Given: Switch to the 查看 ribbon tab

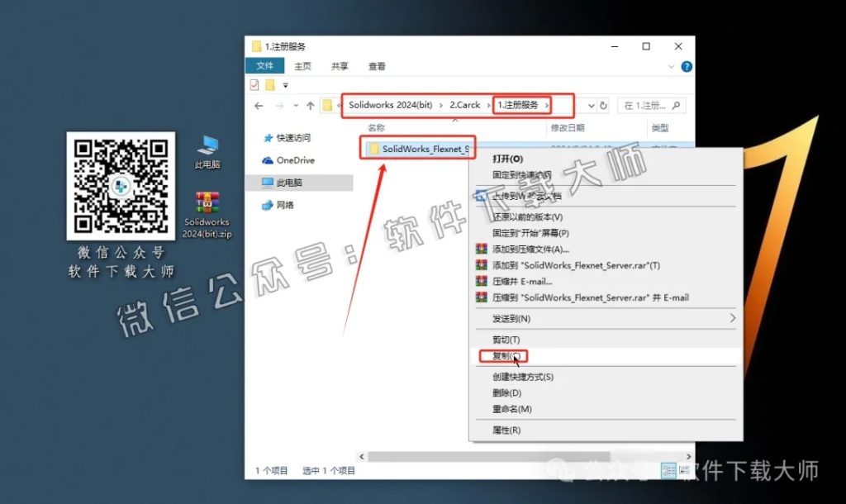Looking at the screenshot, I should coord(376,65).
